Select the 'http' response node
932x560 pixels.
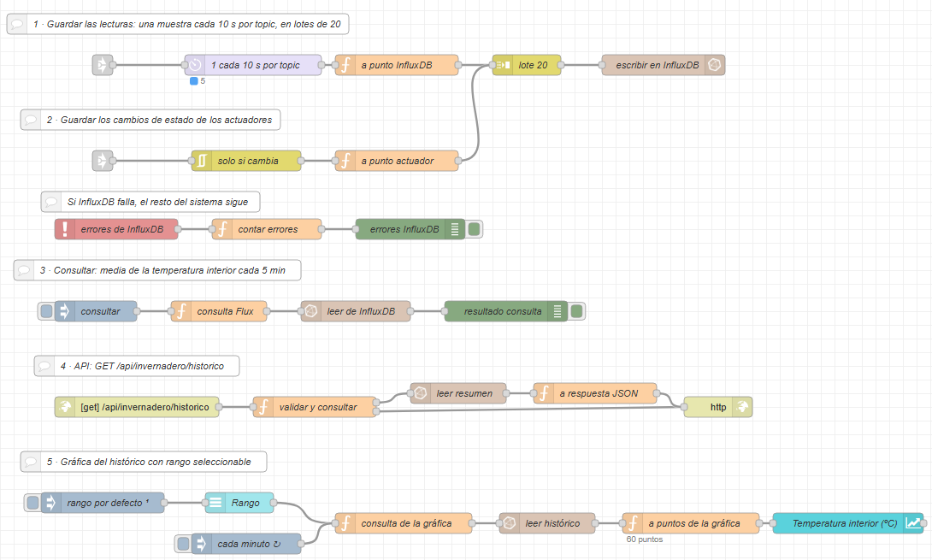tap(718, 407)
